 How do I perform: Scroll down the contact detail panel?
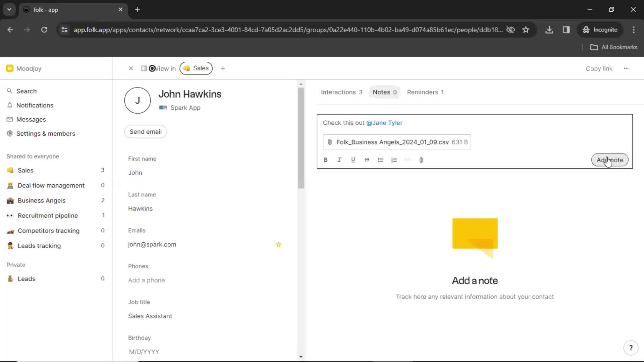[300, 356]
